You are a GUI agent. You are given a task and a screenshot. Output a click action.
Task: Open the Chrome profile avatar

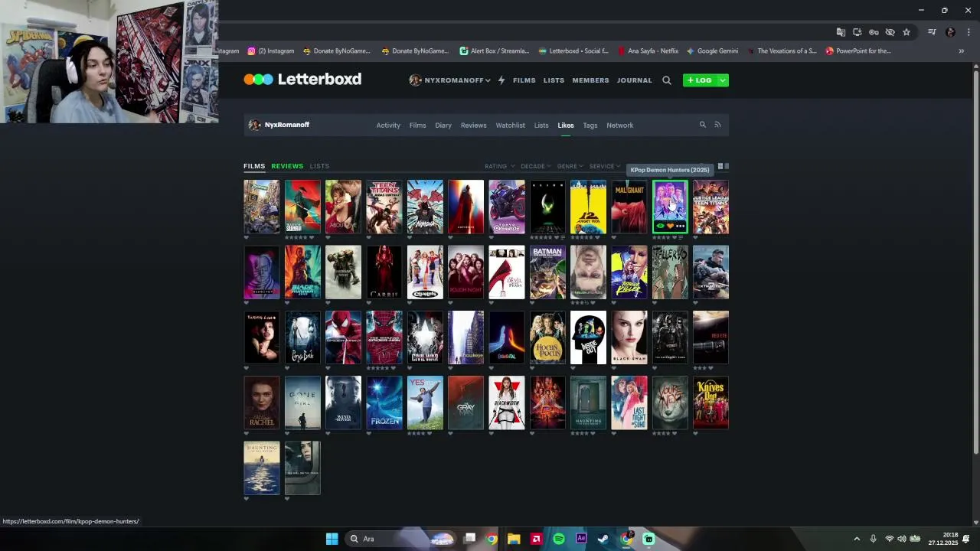pos(950,32)
